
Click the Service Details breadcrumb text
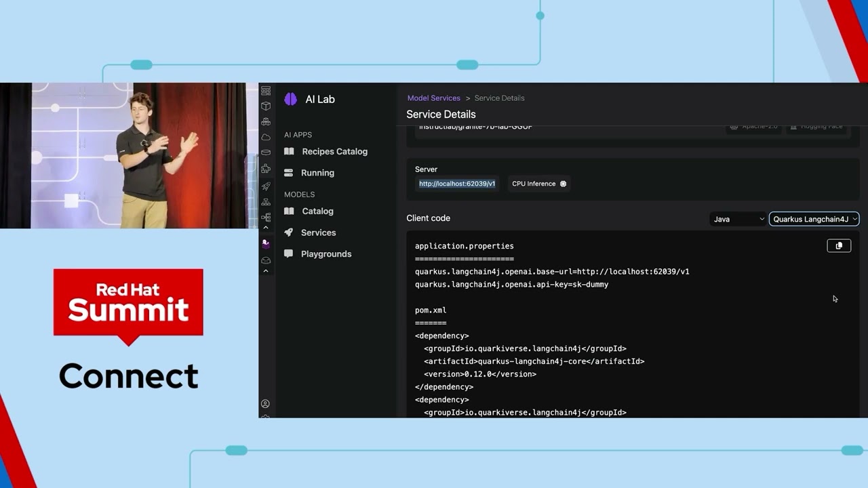(x=500, y=98)
